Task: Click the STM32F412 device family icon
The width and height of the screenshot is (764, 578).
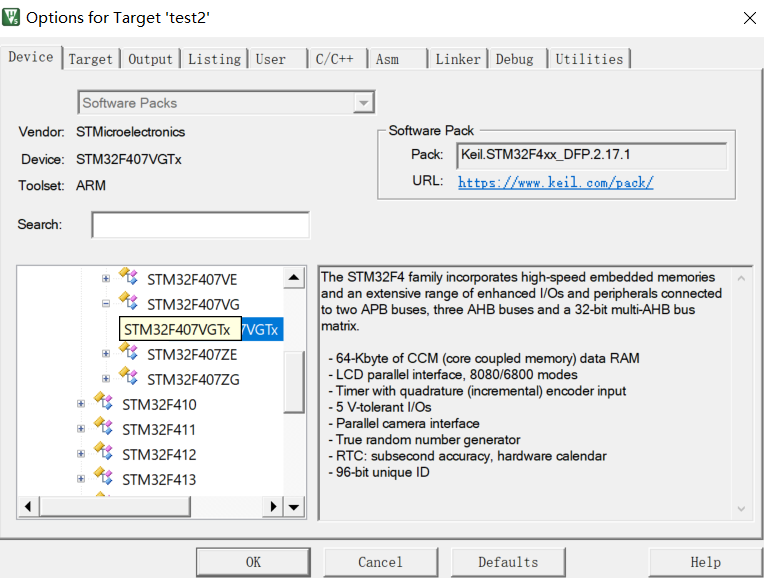Action: 103,451
